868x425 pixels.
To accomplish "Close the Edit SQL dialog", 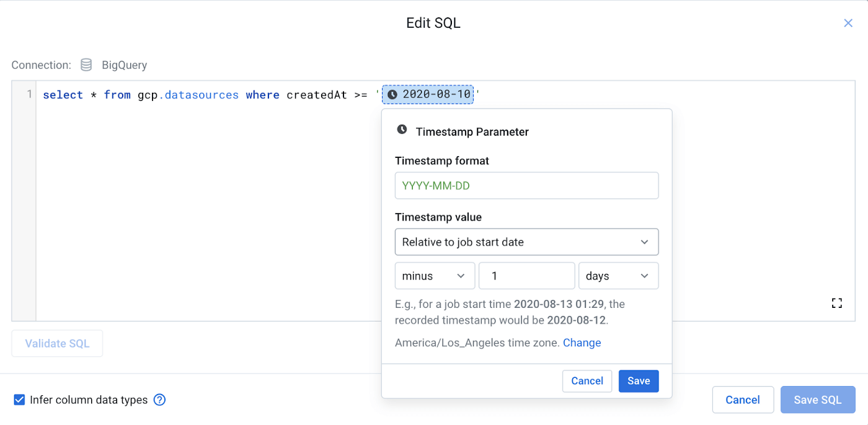I will 848,24.
